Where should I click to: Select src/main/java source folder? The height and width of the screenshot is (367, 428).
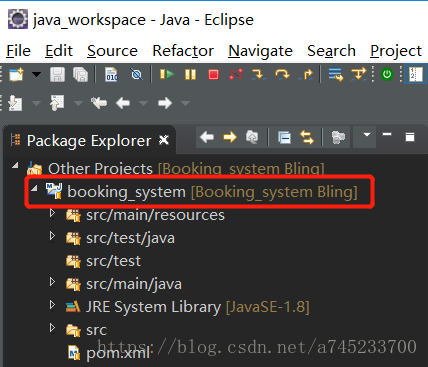tap(124, 284)
